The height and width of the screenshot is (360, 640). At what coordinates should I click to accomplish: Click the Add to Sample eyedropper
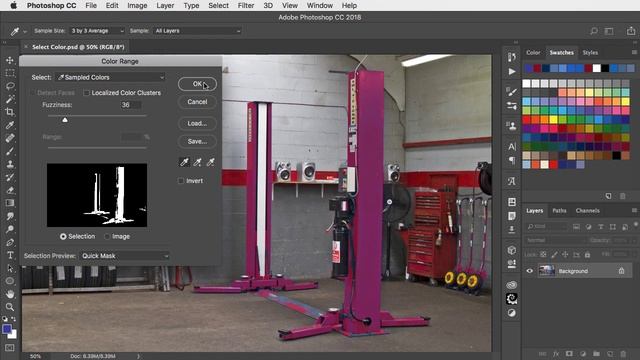tap(198, 162)
